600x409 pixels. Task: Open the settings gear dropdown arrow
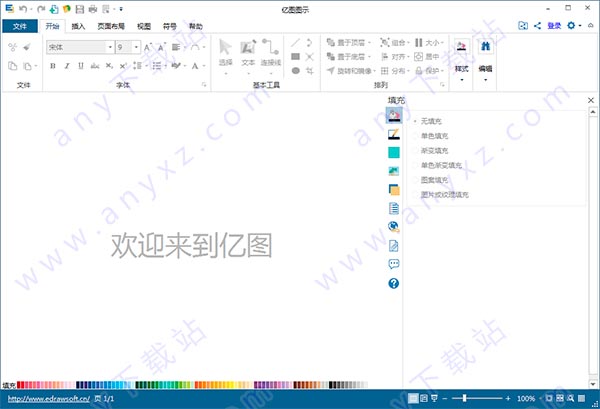(580, 26)
